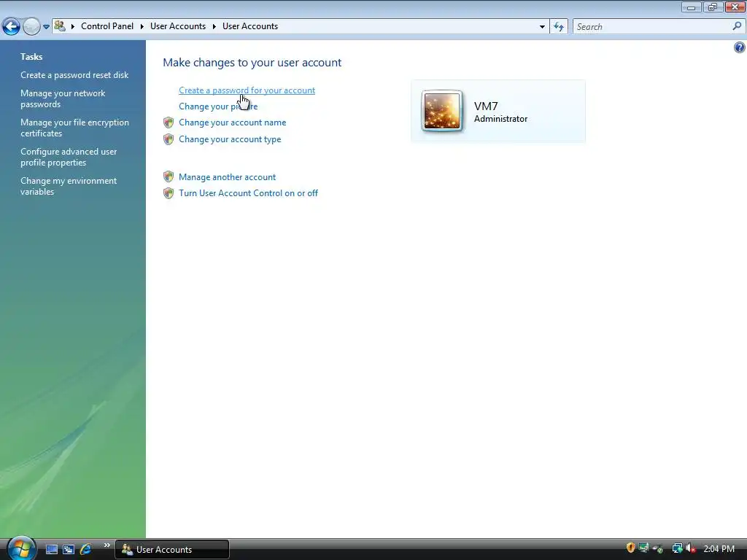This screenshot has width=747, height=560.
Task: Open Change my environment variables
Action: pyautogui.click(x=69, y=186)
